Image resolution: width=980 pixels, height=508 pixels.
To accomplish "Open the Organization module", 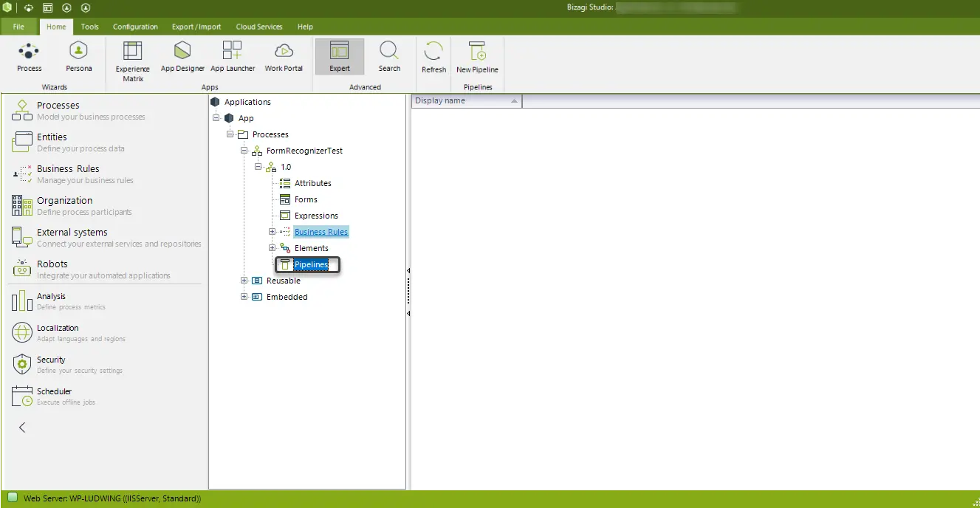I will 105,205.
